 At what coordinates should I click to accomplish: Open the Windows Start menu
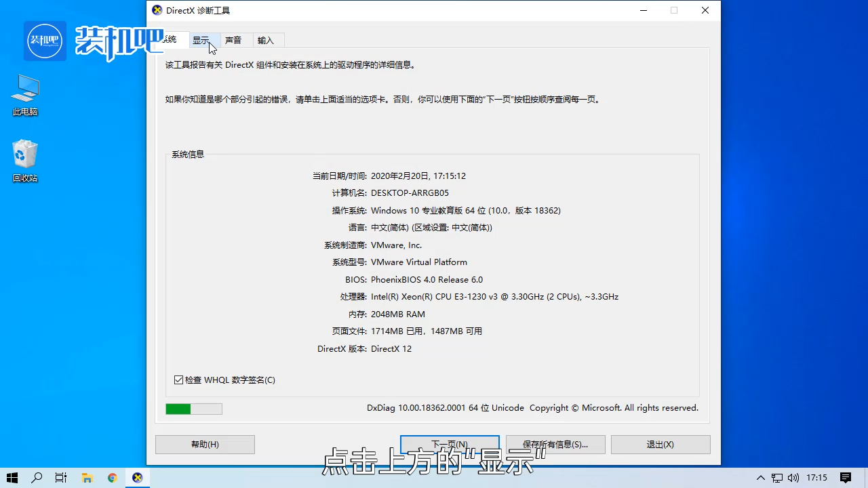(11, 477)
